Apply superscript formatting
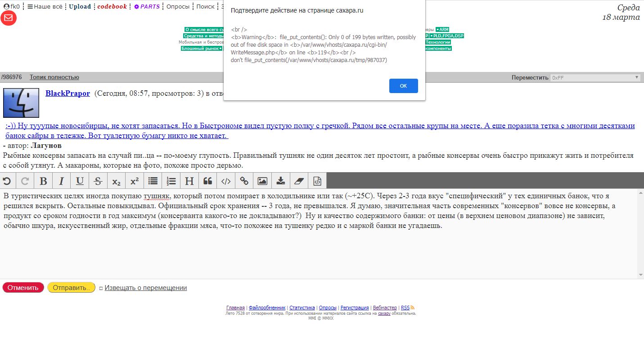644x339 pixels. pos(135,181)
